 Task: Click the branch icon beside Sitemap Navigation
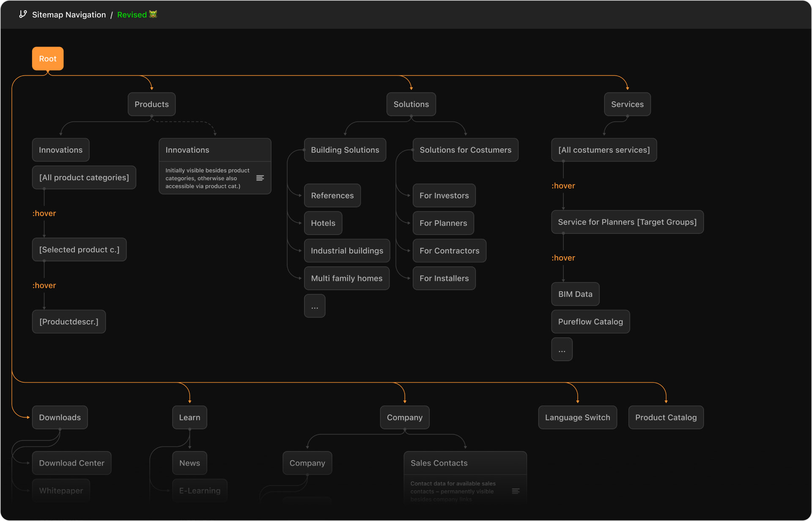click(x=23, y=14)
